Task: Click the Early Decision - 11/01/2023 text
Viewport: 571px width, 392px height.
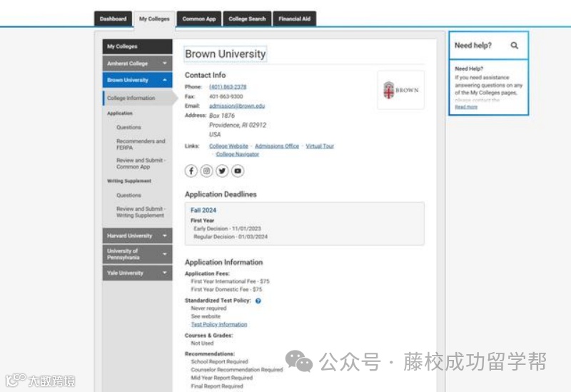Action: tap(227, 228)
